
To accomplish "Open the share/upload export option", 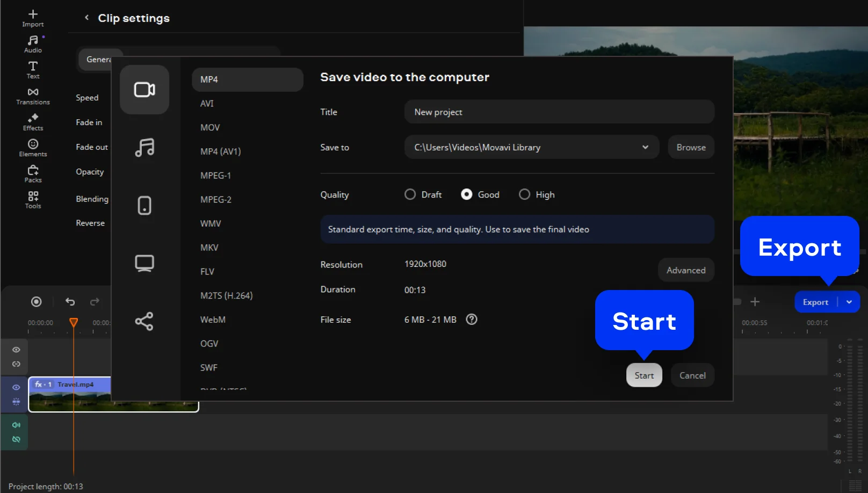I will point(144,321).
